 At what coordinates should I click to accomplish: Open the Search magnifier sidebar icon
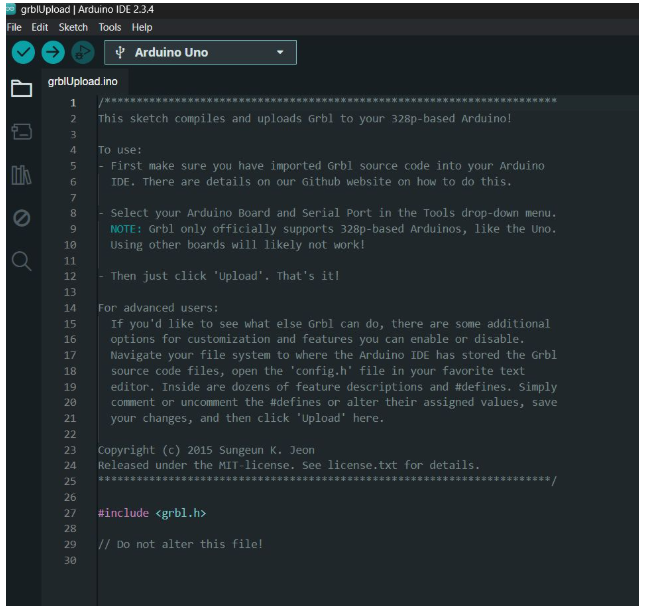[x=21, y=261]
